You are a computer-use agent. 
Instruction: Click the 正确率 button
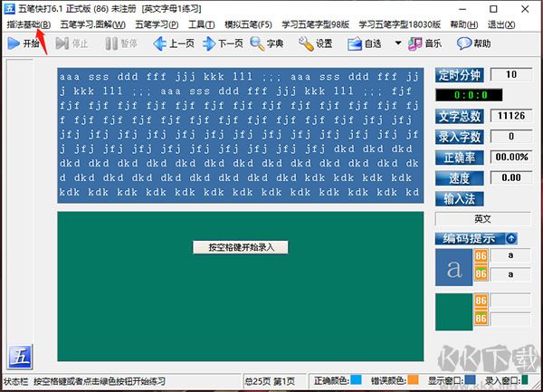460,158
